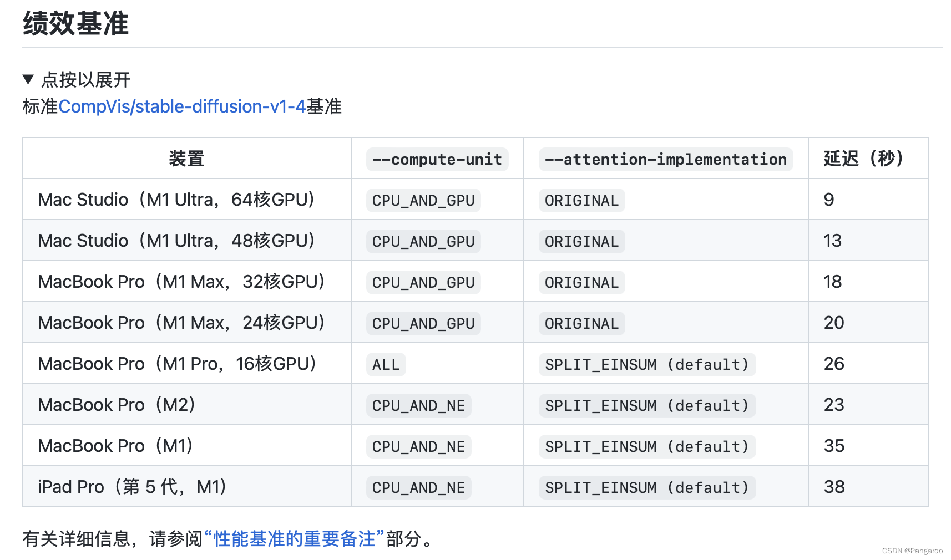Screen dimensions: 951x560
Task: Click ORIGINAL in the 64核GPU row
Action: tap(582, 200)
